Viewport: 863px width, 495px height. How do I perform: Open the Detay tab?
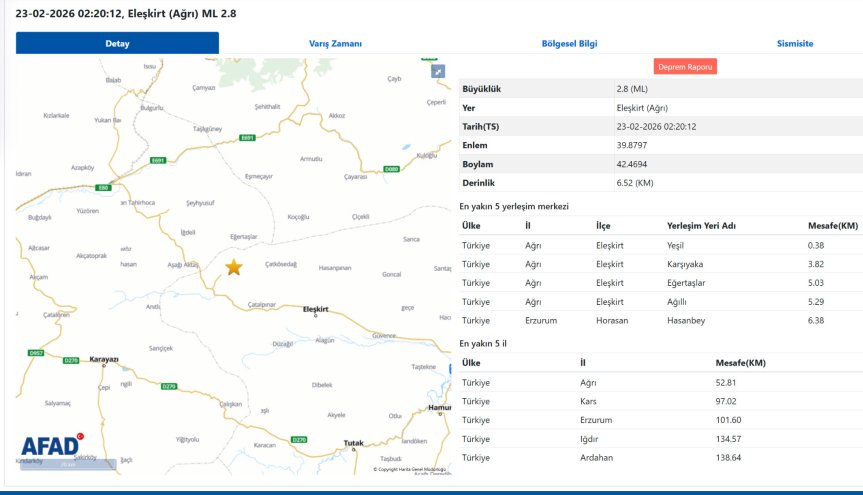point(117,43)
